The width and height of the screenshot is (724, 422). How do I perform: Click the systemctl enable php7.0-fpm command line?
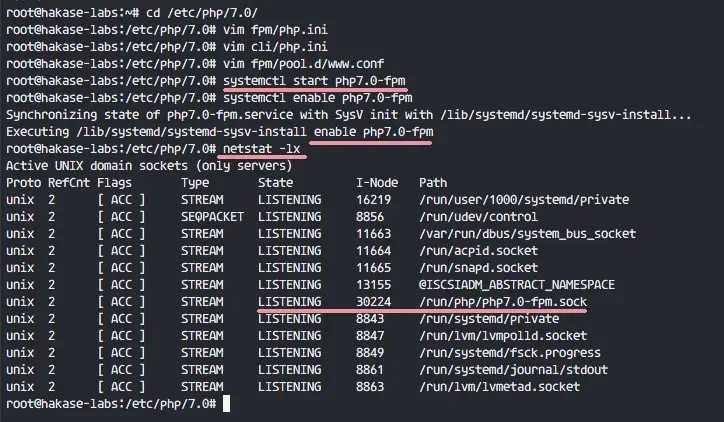318,98
